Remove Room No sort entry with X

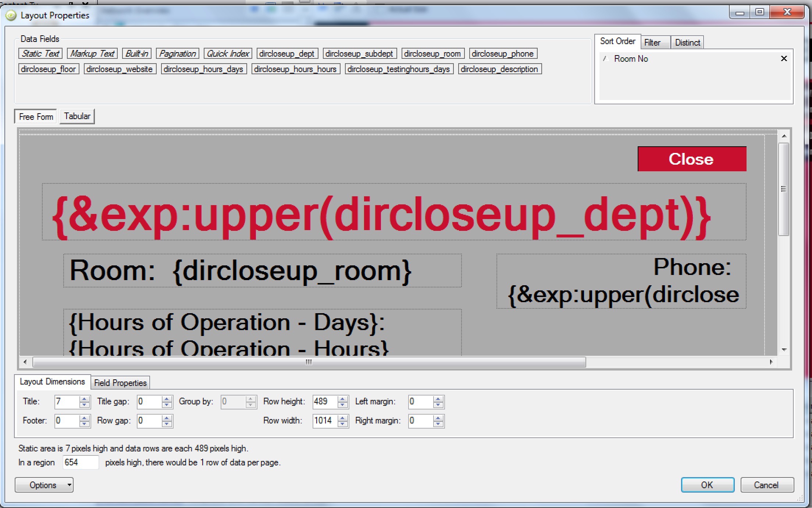(784, 58)
